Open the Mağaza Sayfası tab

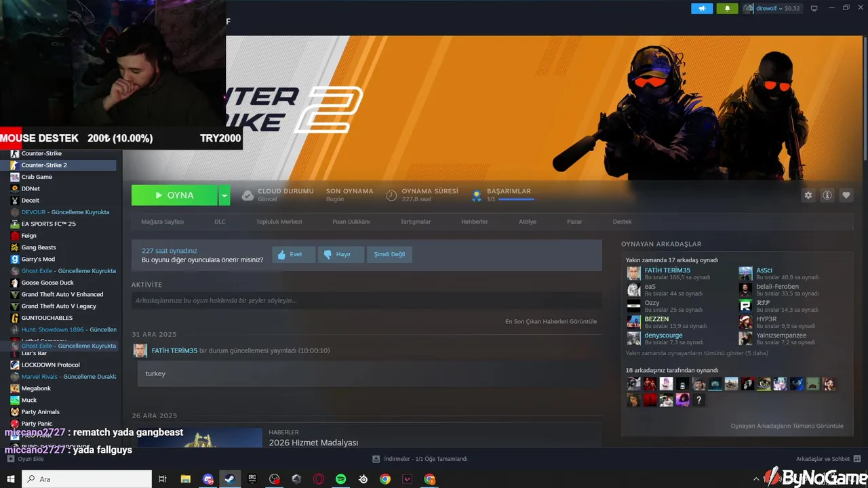[162, 222]
